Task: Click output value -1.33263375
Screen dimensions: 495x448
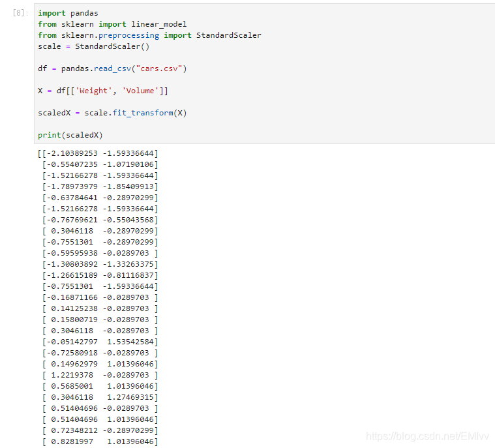Action: click(x=128, y=264)
